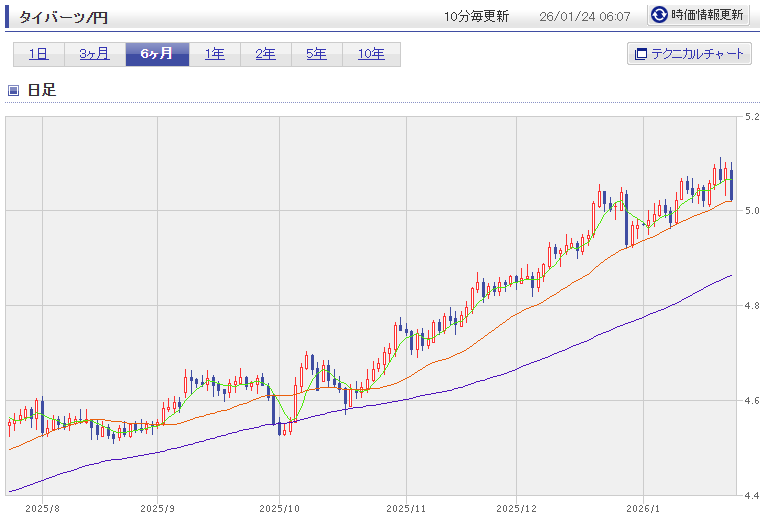
Task: Click the window icon on テクニカルチャート button
Action: click(x=640, y=54)
